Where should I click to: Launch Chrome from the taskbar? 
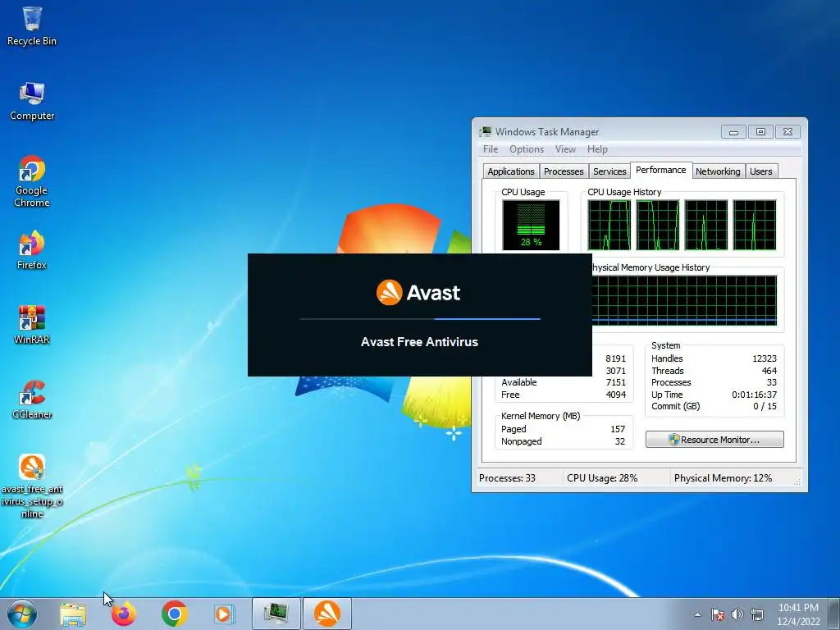(174, 614)
